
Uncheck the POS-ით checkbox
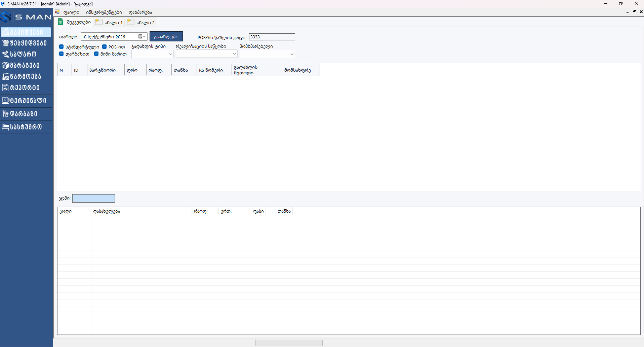(104, 47)
